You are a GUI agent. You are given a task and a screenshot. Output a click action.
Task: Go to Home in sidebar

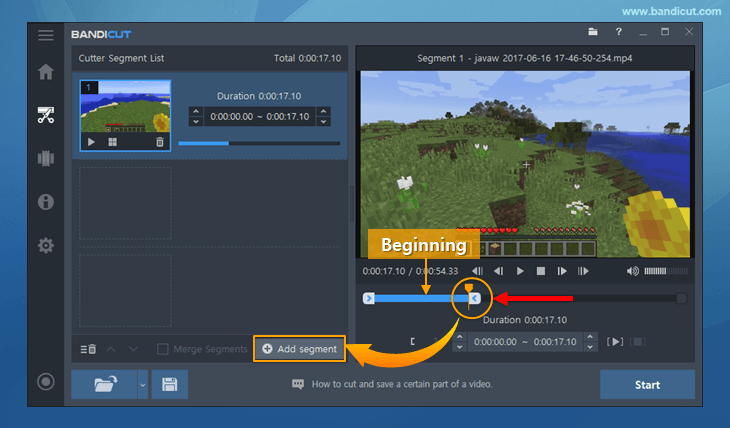pos(46,72)
